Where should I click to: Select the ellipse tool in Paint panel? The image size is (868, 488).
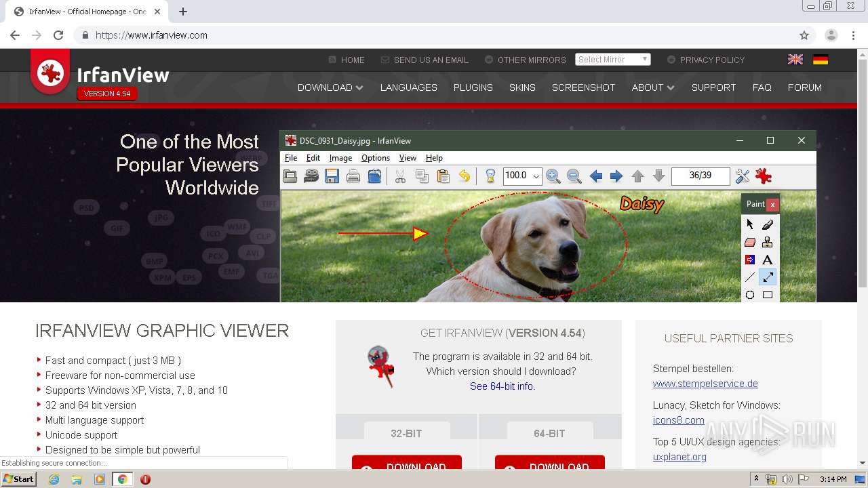[750, 295]
